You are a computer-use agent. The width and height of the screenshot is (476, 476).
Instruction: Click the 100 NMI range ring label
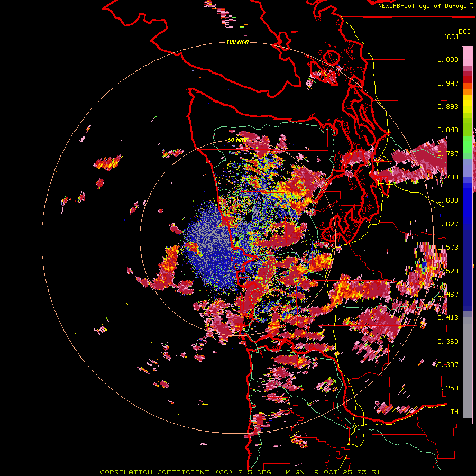coord(237,42)
